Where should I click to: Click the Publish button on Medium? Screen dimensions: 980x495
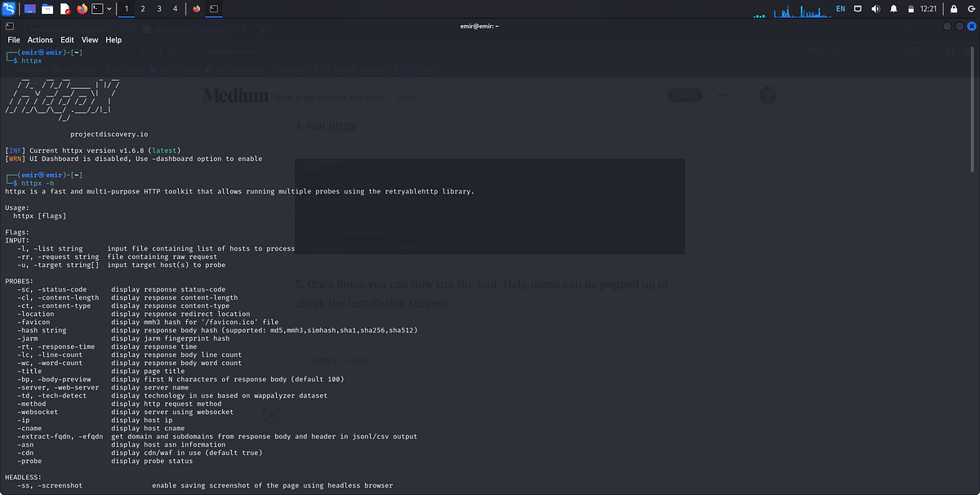[x=685, y=95]
